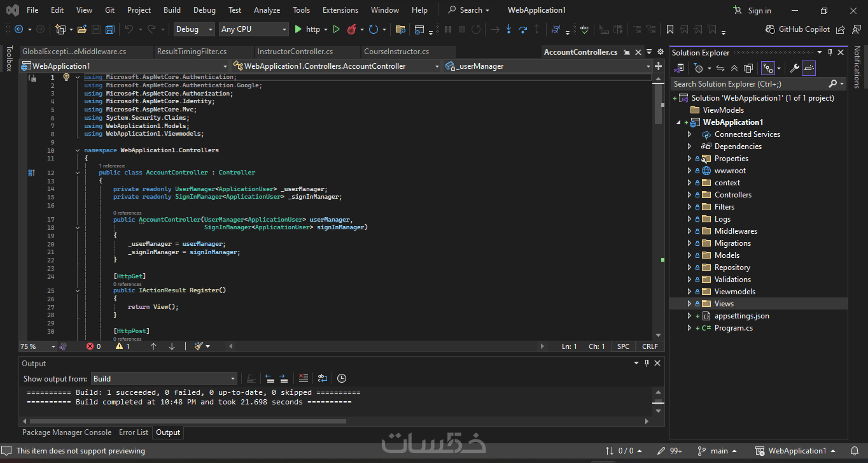Toggle word wrap in Output window
The image size is (868, 463).
tap(323, 378)
